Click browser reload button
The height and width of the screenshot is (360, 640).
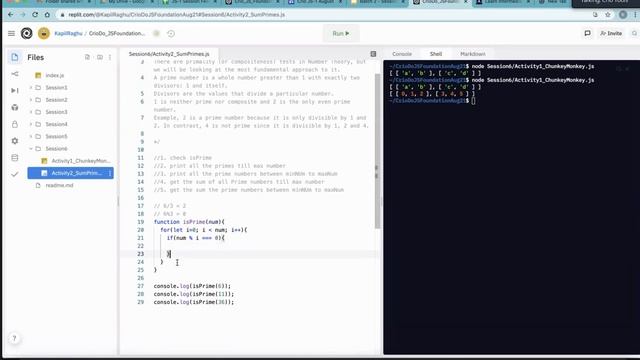point(35,15)
